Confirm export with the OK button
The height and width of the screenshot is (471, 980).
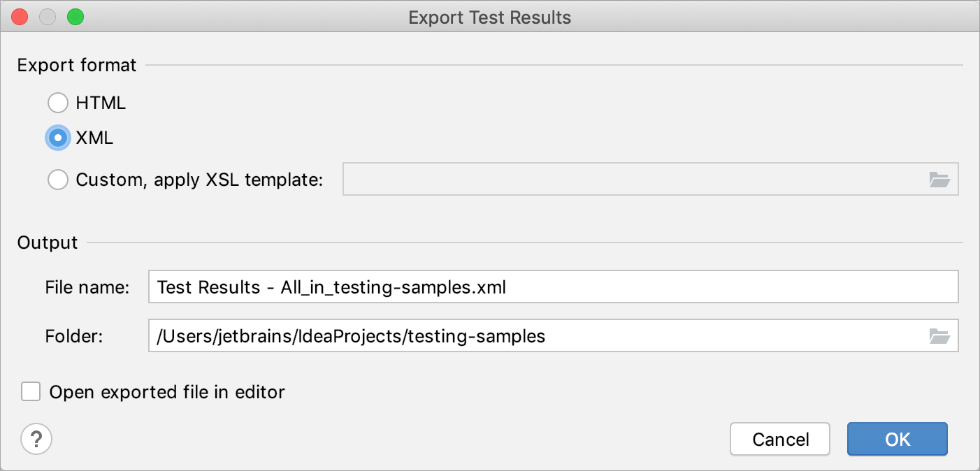coord(897,439)
